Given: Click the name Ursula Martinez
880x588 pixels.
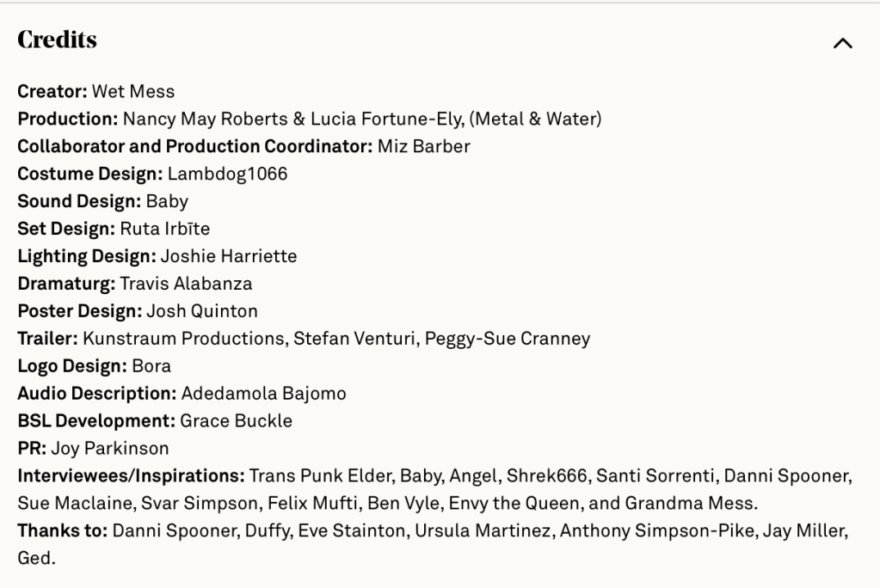Looking at the screenshot, I should click(x=482, y=531).
